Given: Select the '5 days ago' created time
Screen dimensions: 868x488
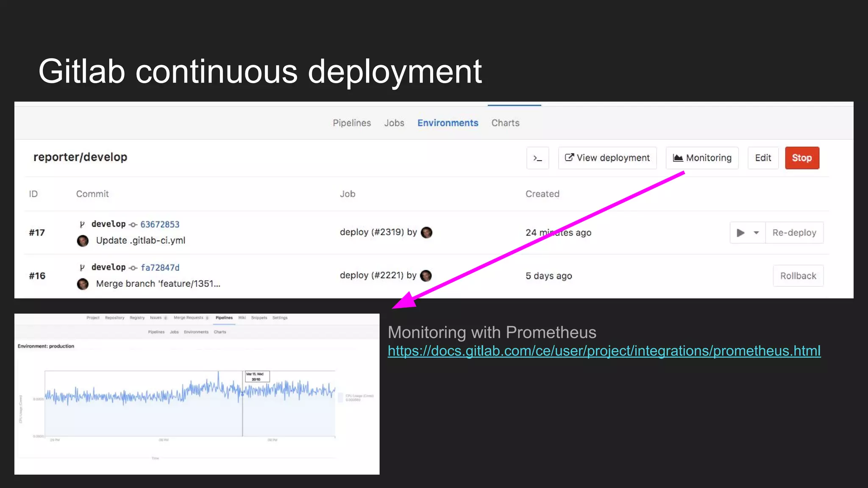Looking at the screenshot, I should click(x=549, y=276).
